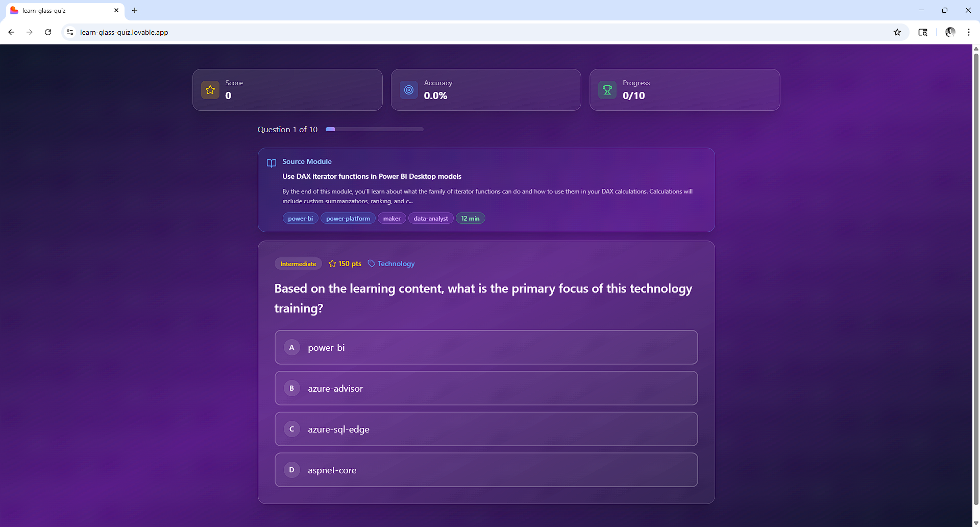The image size is (980, 527).
Task: Select answer D aspnet-core
Action: pyautogui.click(x=486, y=470)
